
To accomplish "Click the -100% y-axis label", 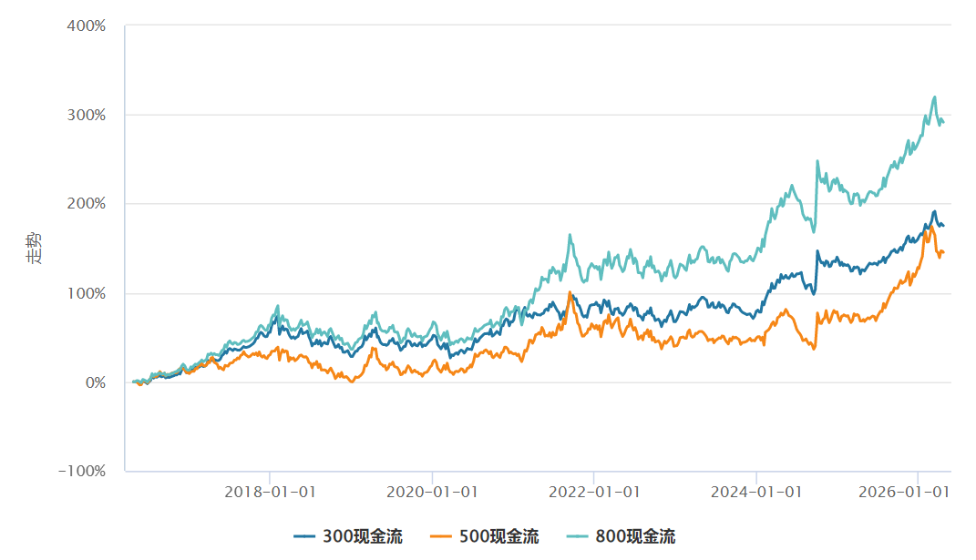I will [82, 472].
